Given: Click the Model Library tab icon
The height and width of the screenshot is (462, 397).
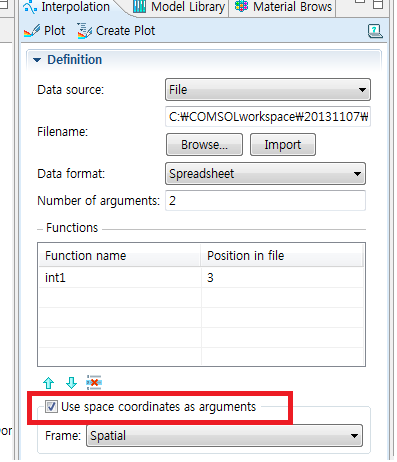Looking at the screenshot, I should (x=139, y=7).
